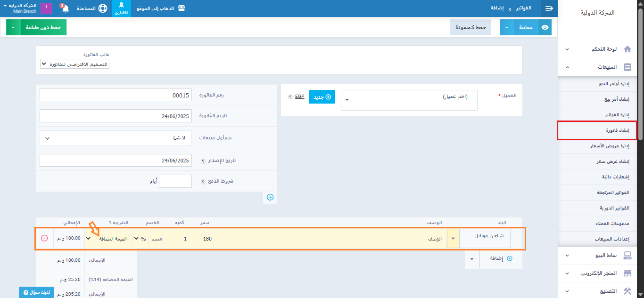Screen dimensions: 644x298
Task: Click the issue date field تاريخ الإصدار
Action: click(x=116, y=161)
